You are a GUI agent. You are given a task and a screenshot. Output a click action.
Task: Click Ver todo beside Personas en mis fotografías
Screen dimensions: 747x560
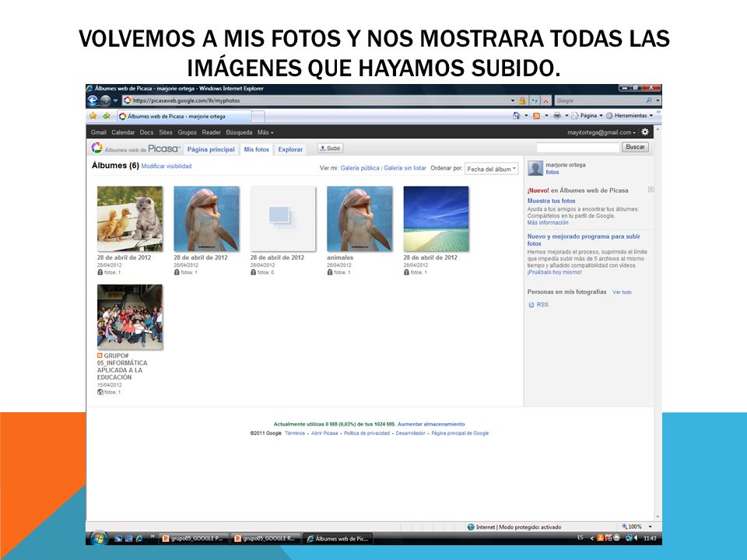click(x=622, y=292)
